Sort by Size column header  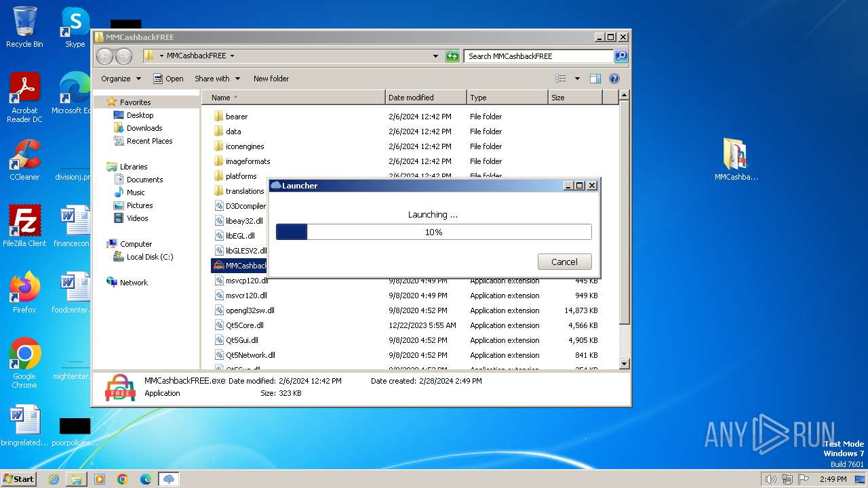[x=575, y=98]
